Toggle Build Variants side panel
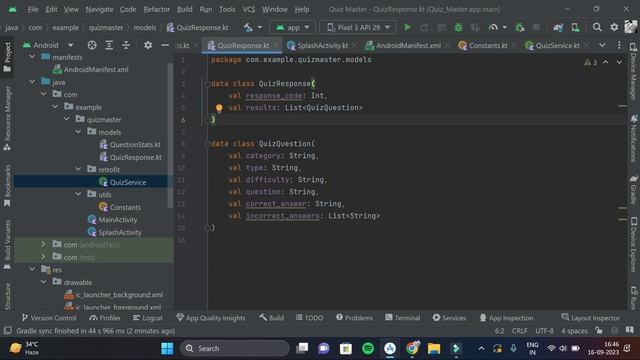This screenshot has width=640, height=360. pos(7,245)
